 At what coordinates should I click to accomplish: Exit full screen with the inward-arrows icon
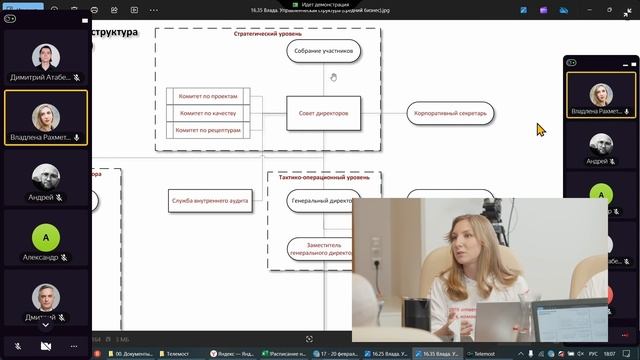(x=627, y=13)
